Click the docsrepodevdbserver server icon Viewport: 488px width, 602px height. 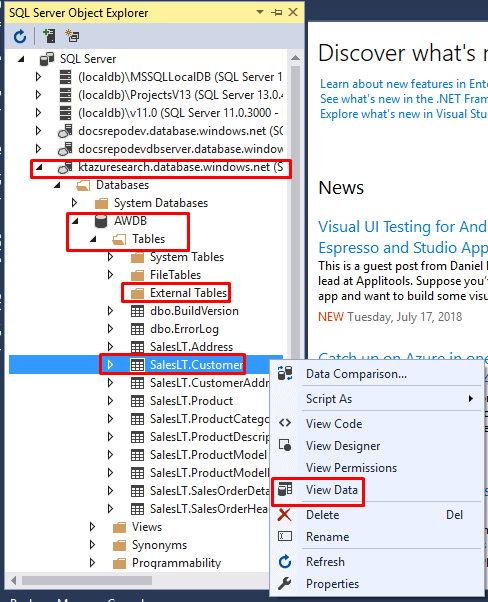click(x=65, y=149)
